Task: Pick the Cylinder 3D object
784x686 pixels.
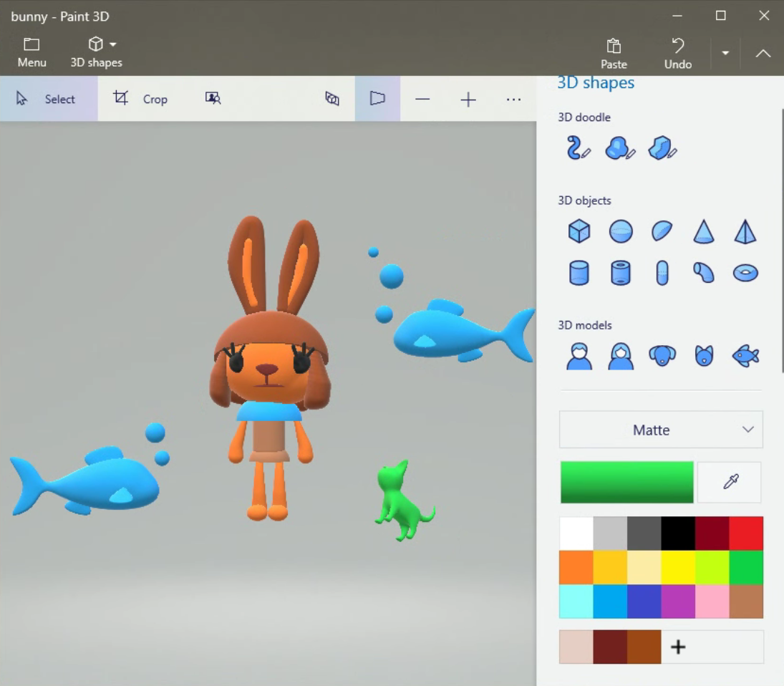Action: coord(579,273)
